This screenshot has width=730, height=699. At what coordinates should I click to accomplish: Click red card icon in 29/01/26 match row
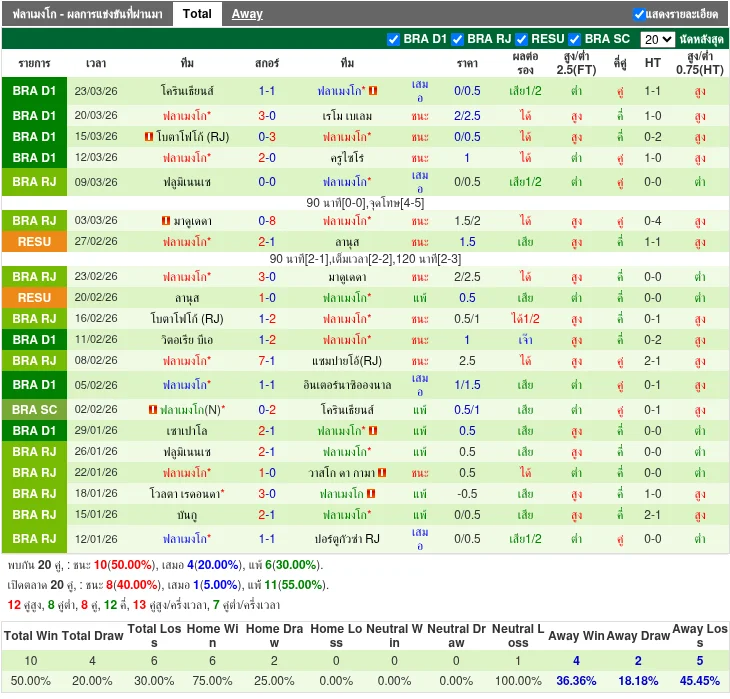(x=373, y=431)
